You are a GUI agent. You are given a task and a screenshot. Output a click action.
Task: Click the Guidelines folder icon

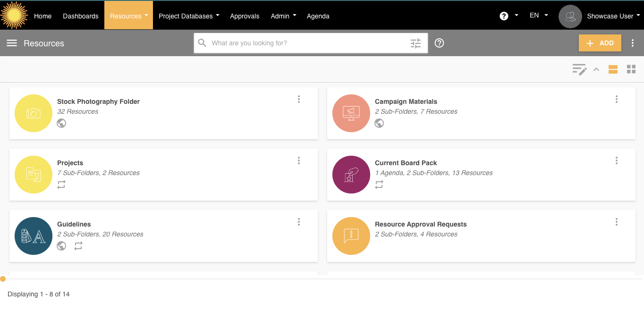[x=34, y=236]
